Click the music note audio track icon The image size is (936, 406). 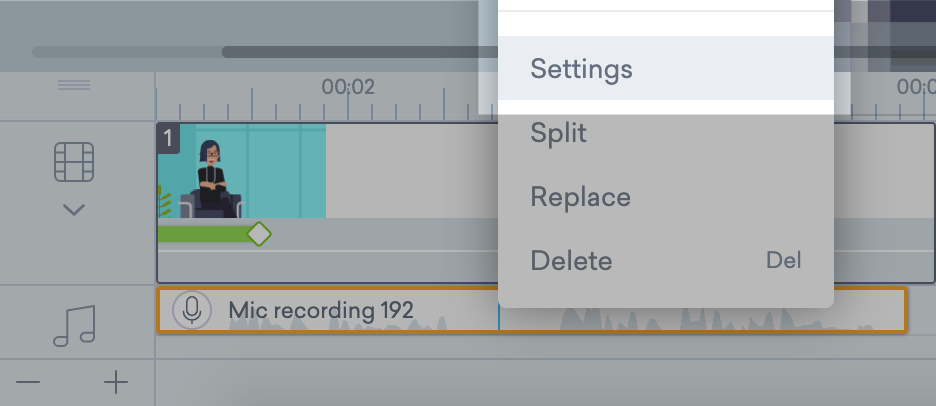click(74, 326)
